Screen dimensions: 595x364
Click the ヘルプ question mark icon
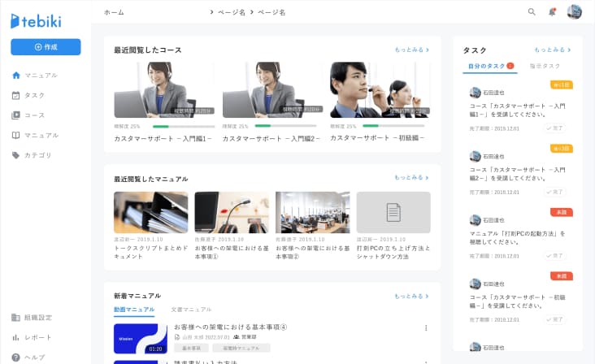coord(15,357)
